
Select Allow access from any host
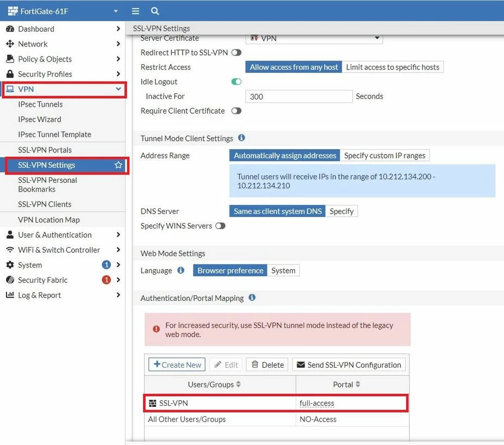point(294,67)
